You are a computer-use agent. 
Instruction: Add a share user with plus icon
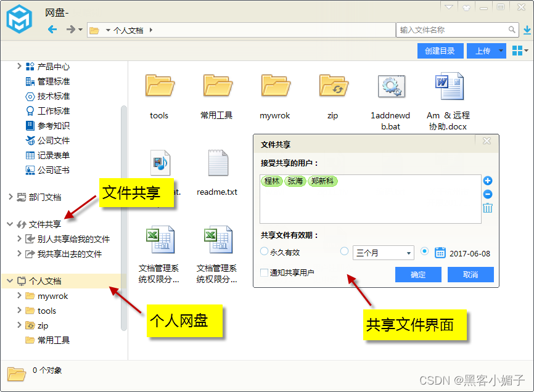(488, 181)
